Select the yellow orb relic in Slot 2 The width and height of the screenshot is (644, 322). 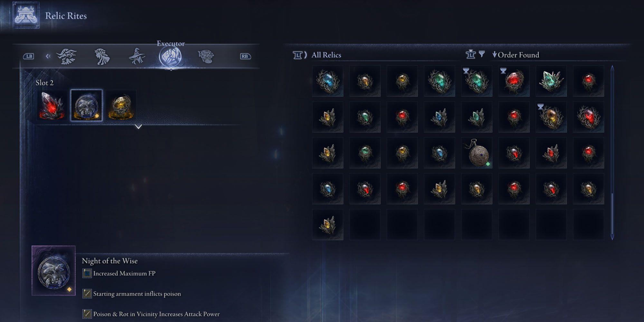tap(121, 106)
